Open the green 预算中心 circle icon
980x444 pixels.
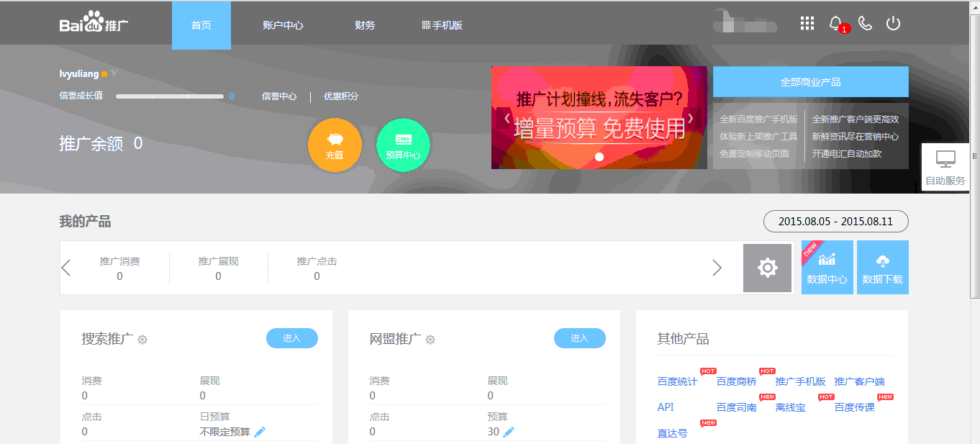(403, 145)
